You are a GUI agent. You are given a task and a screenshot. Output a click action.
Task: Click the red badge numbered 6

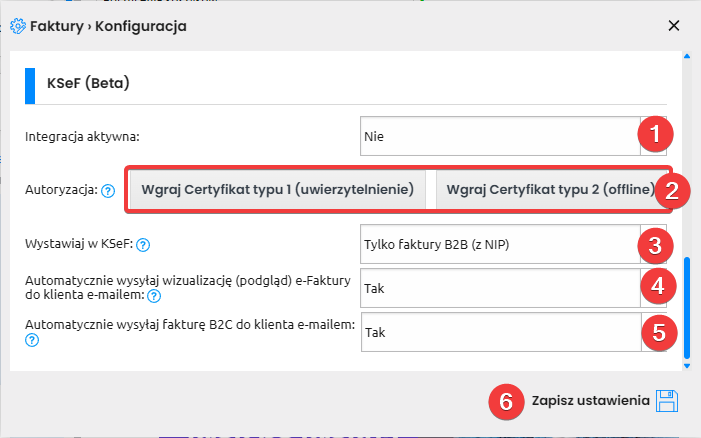click(x=507, y=402)
